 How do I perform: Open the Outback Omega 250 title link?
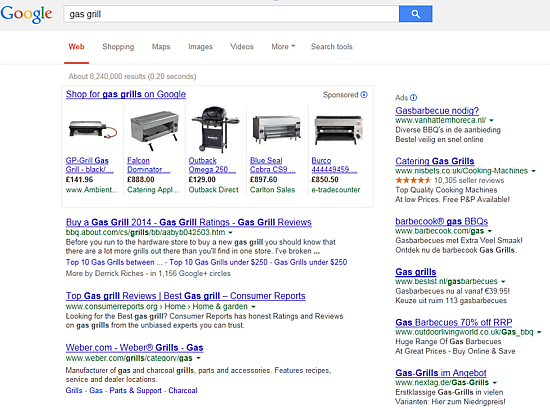[x=212, y=165]
